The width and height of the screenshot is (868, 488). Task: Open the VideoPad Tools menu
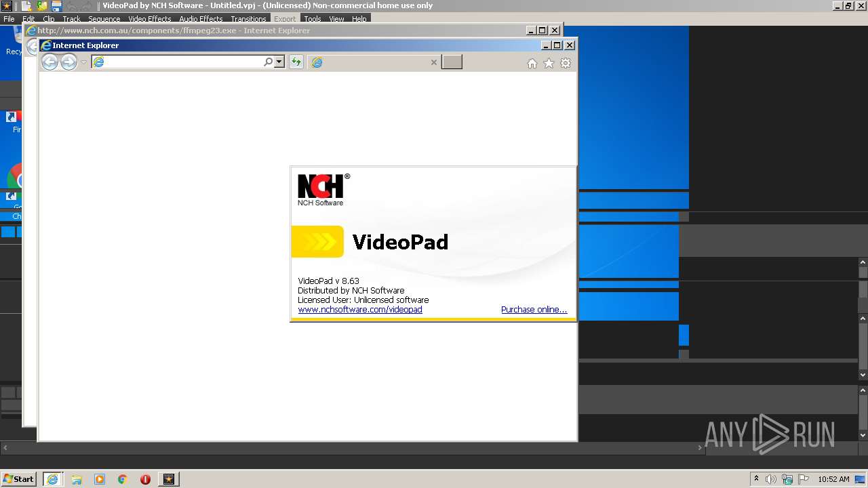tap(313, 19)
